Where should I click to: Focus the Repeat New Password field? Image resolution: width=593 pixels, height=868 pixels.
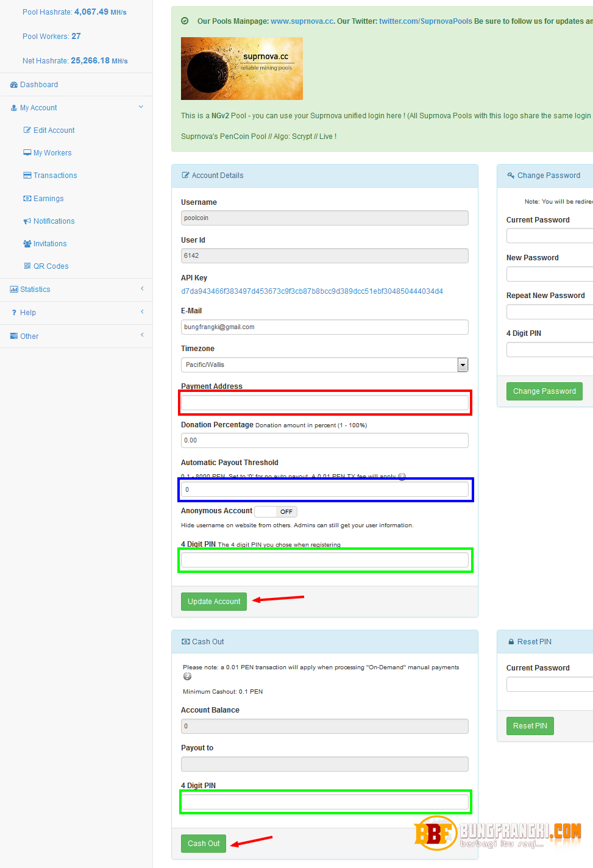click(x=550, y=311)
